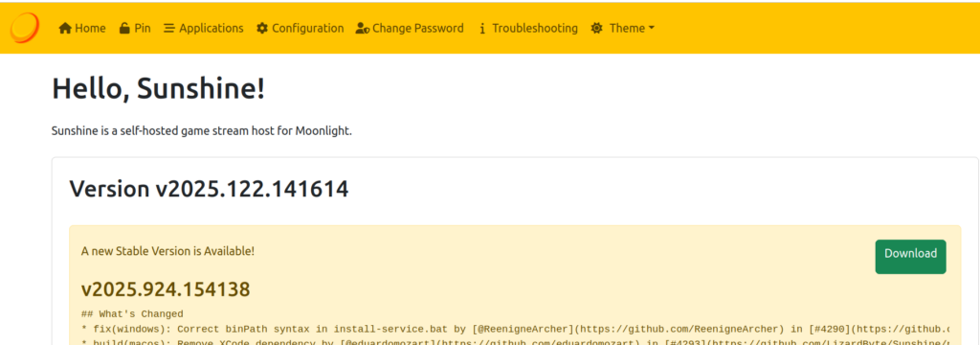This screenshot has width=980, height=345.
Task: Click the '## What's Changed' line
Action: click(132, 313)
